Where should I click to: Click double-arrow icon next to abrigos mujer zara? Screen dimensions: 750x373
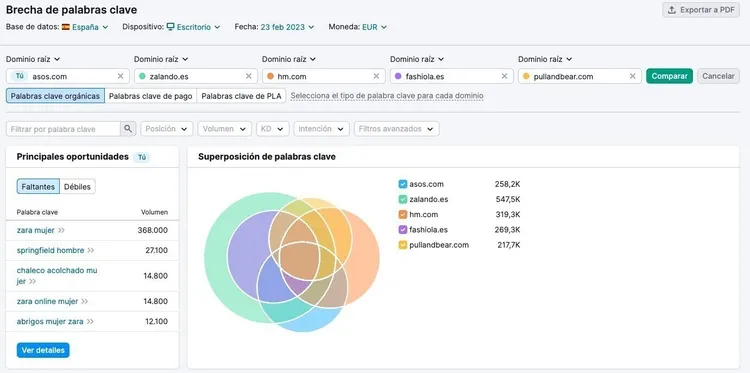coord(90,322)
